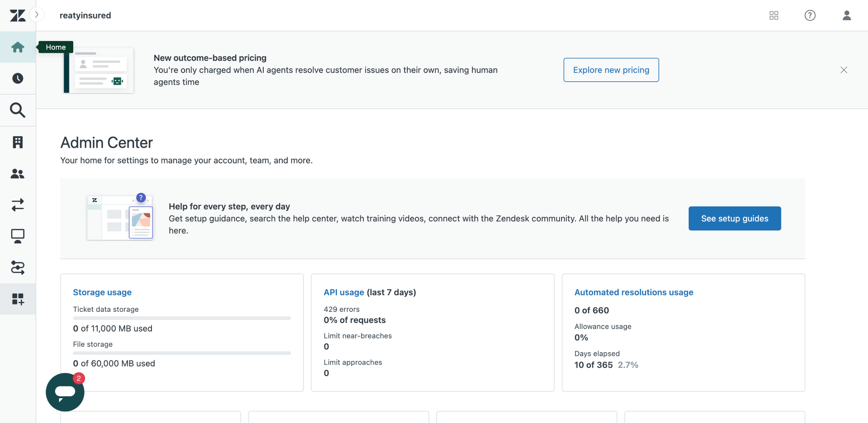The width and height of the screenshot is (868, 423).
Task: Open Zendesk products grid icon
Action: pos(774,15)
